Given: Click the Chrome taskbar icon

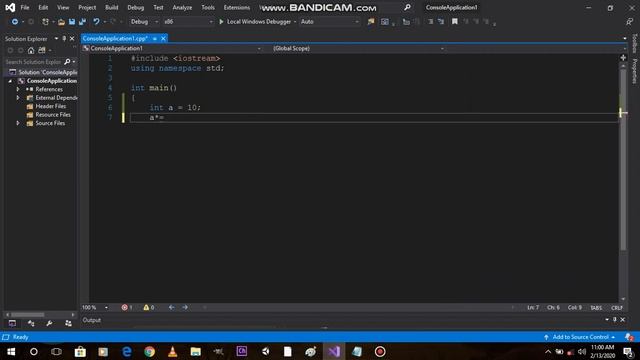Looking at the screenshot, I should 149,351.
